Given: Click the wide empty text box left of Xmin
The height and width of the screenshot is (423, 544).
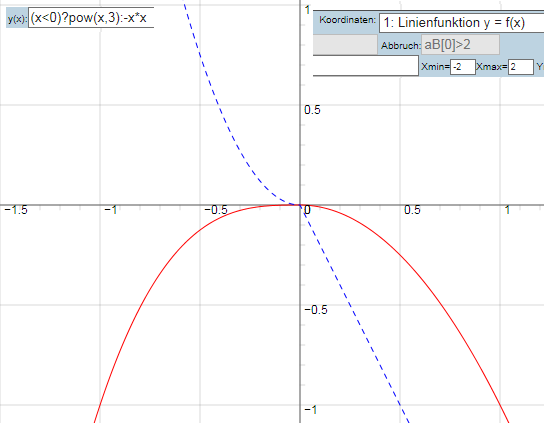Looking at the screenshot, I should (366, 65).
